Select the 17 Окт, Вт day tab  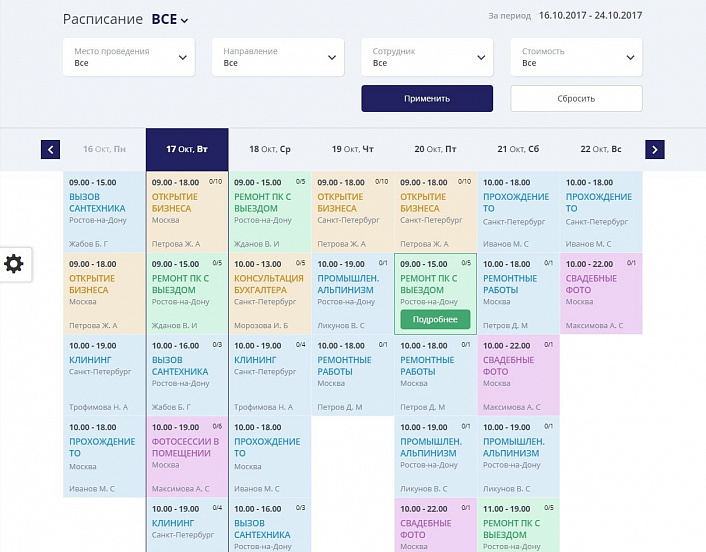(x=187, y=149)
